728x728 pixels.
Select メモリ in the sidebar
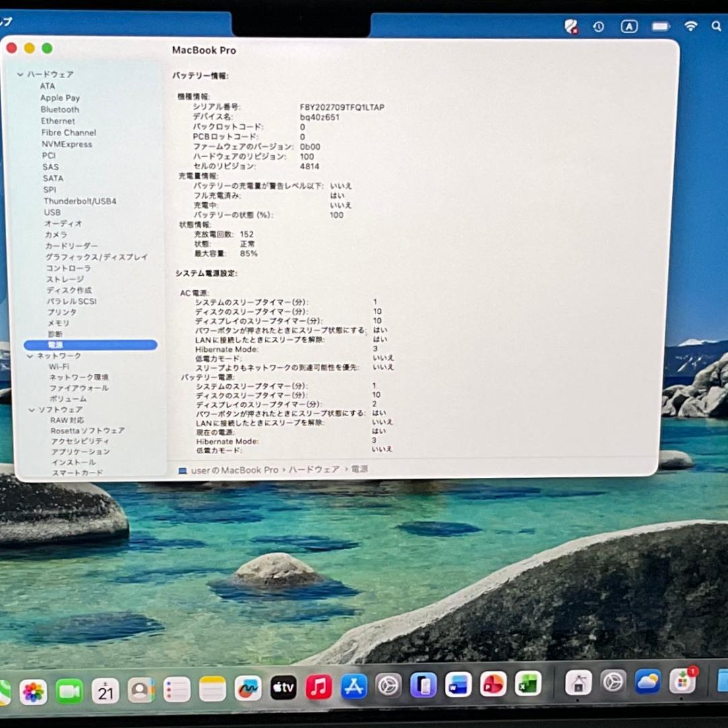tap(59, 324)
